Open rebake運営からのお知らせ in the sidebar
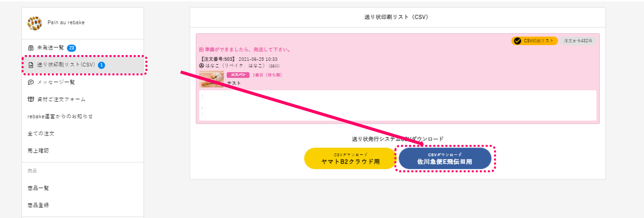 click(60, 116)
